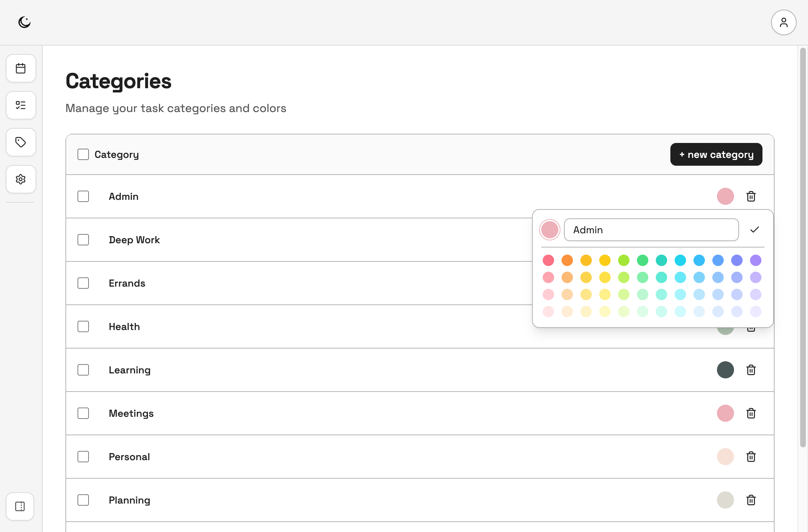This screenshot has height=532, width=808.
Task: Open calendar view in sidebar
Action: tap(21, 68)
